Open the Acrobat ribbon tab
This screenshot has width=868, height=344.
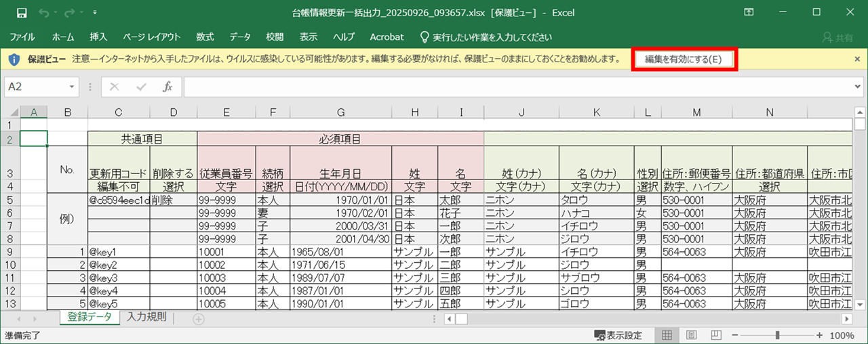pos(387,37)
